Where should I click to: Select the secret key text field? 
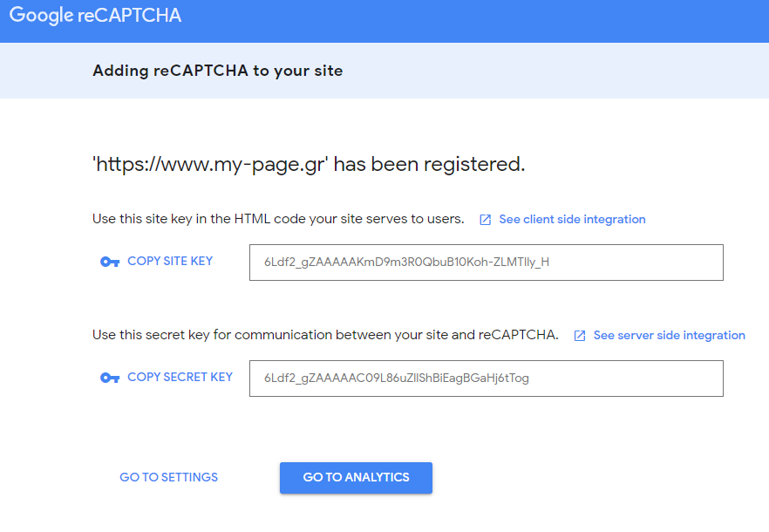pyautogui.click(x=486, y=379)
